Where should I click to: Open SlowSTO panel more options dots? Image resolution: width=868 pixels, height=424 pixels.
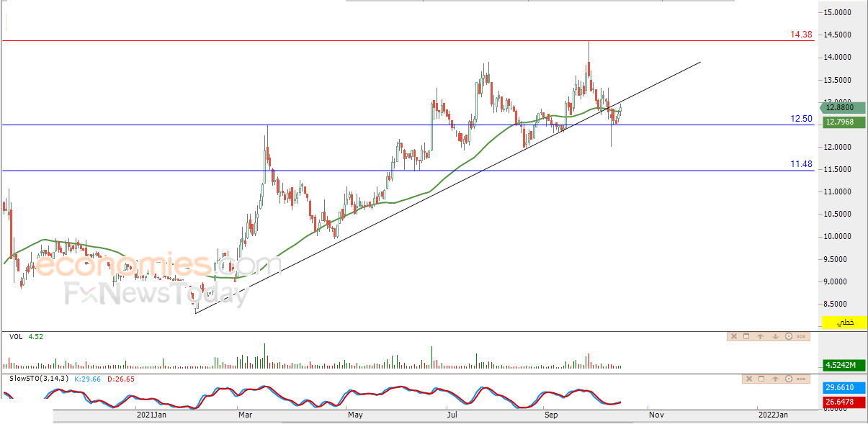(801, 379)
